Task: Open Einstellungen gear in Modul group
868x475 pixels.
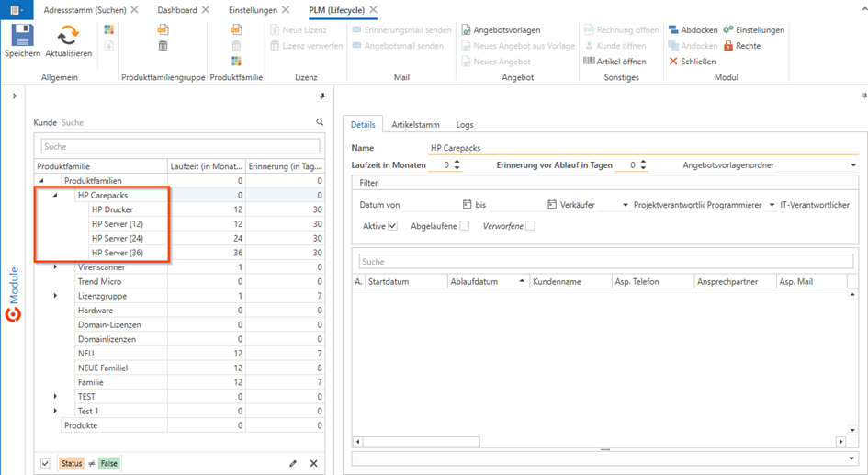Action: pyautogui.click(x=728, y=30)
